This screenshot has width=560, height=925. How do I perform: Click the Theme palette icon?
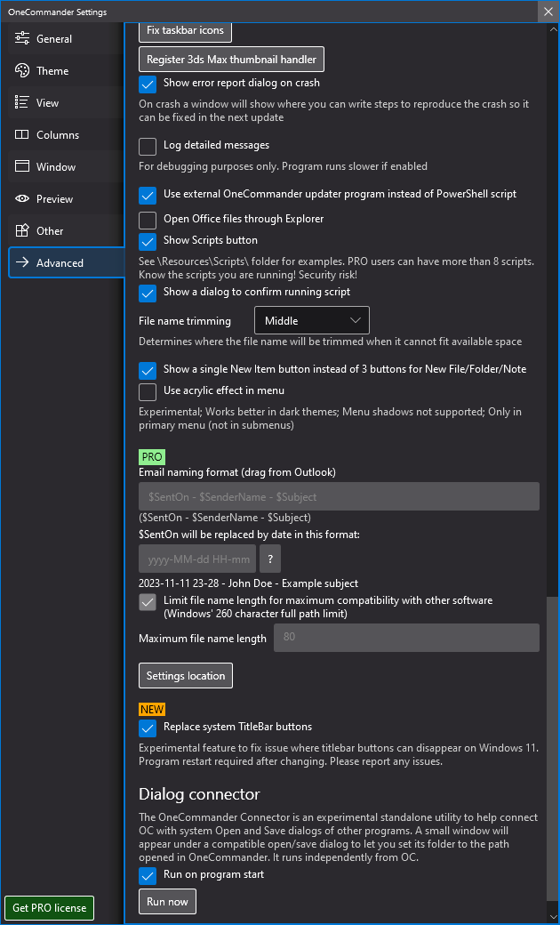(x=21, y=71)
